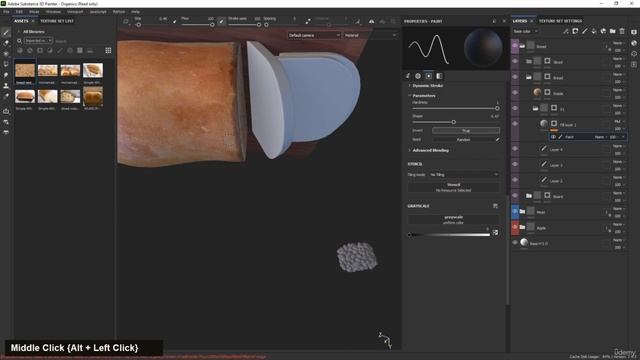Open the Default camera dropdown

[x=314, y=36]
